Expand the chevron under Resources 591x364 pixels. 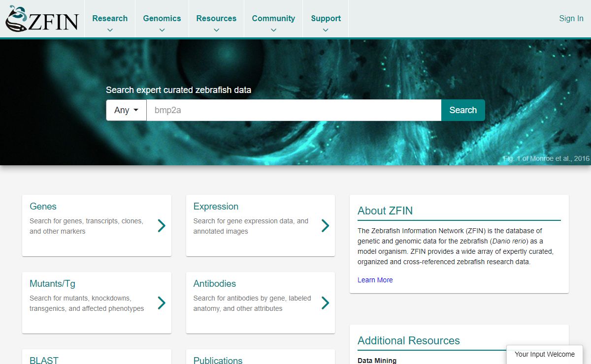point(216,30)
